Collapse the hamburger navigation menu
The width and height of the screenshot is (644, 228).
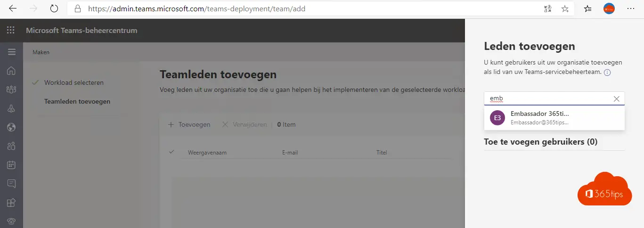(11, 52)
